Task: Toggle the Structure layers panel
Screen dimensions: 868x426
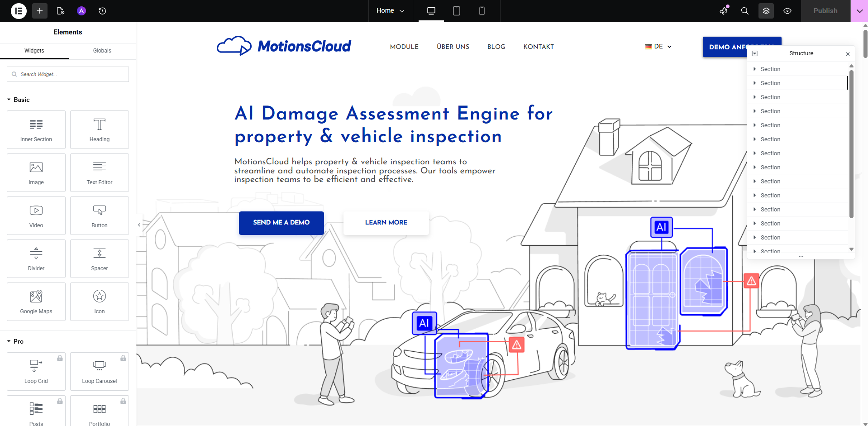Action: (766, 11)
